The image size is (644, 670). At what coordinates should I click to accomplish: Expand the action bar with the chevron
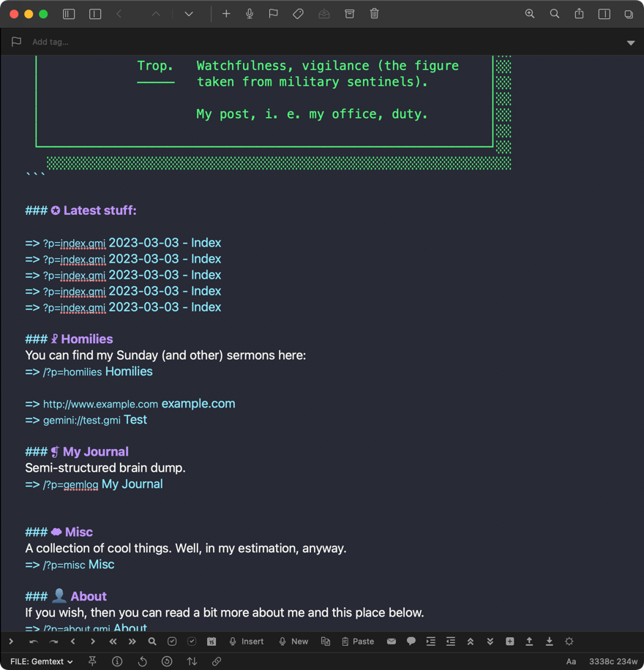(11, 641)
